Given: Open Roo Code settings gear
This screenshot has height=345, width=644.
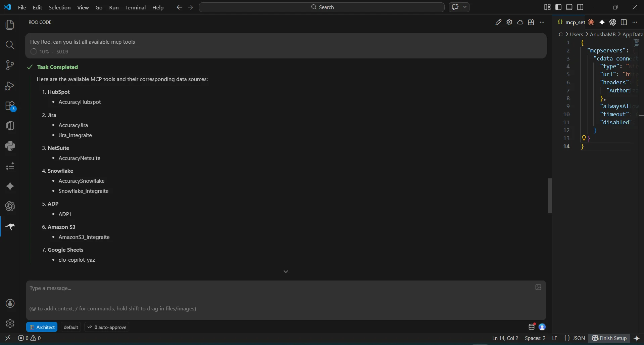Looking at the screenshot, I should click(509, 22).
